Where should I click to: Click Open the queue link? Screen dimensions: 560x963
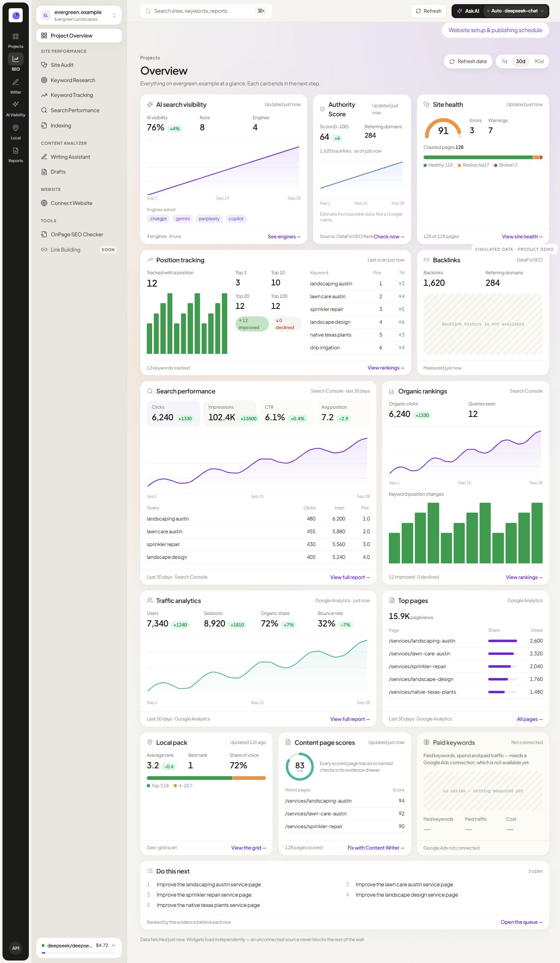coord(522,922)
